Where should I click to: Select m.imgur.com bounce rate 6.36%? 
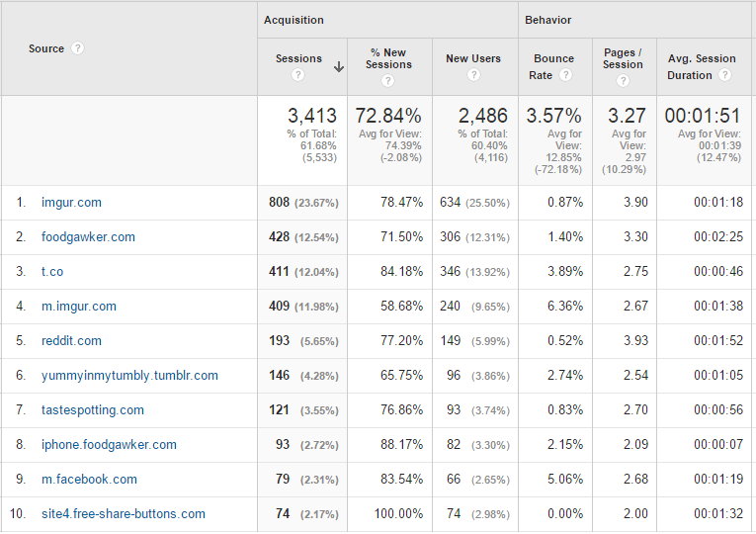pos(565,306)
